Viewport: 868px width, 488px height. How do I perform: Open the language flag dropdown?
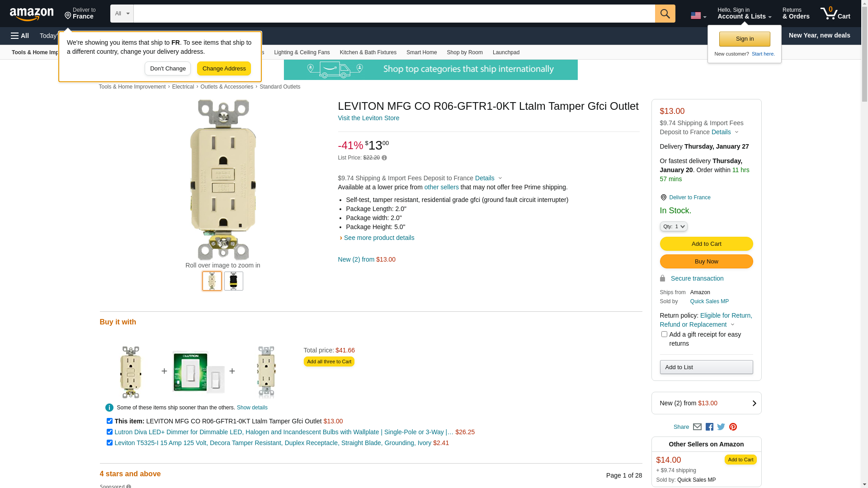pos(698,16)
